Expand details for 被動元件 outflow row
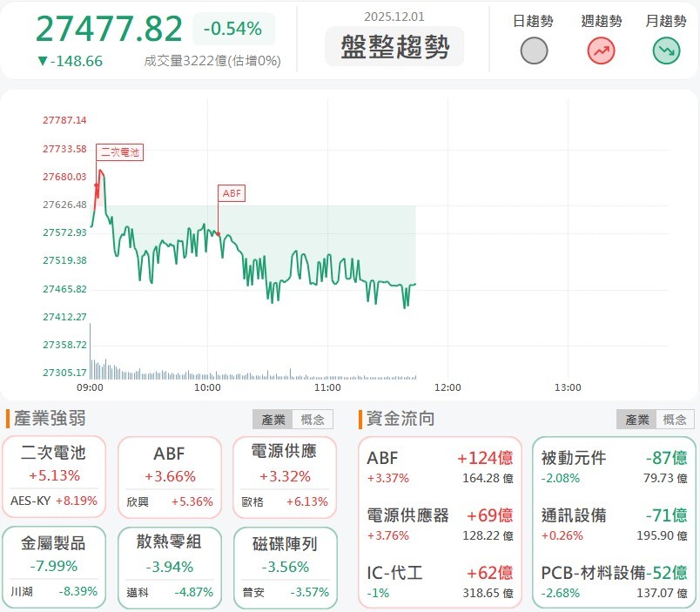 click(609, 465)
